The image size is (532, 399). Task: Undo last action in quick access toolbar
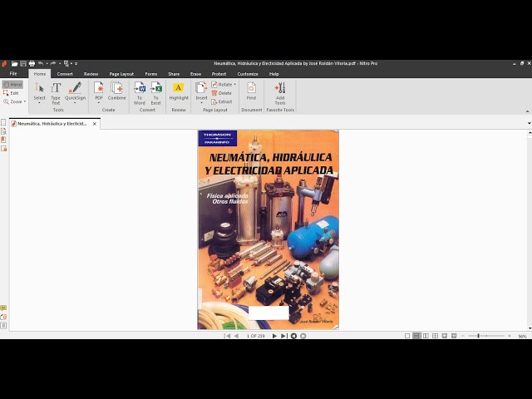(41, 63)
